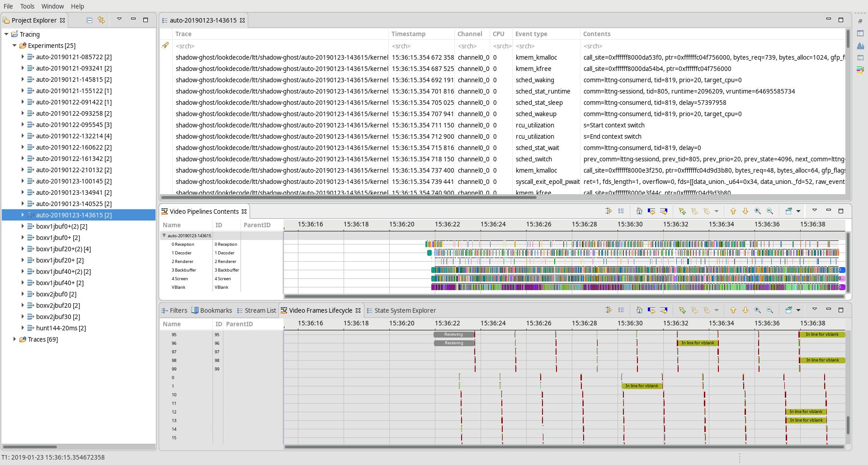Collapse the Experiments [25] folder
The image size is (868, 465).
pos(14,45)
